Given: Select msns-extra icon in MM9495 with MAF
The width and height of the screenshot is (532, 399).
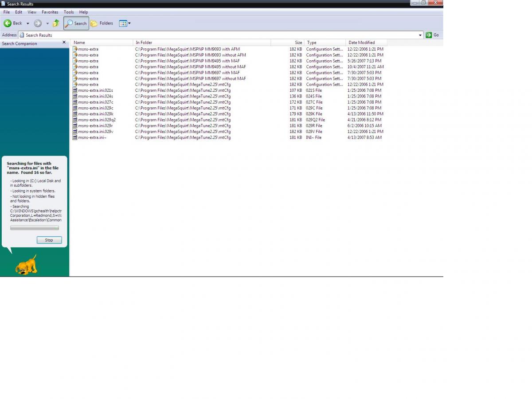Looking at the screenshot, I should point(75,61).
